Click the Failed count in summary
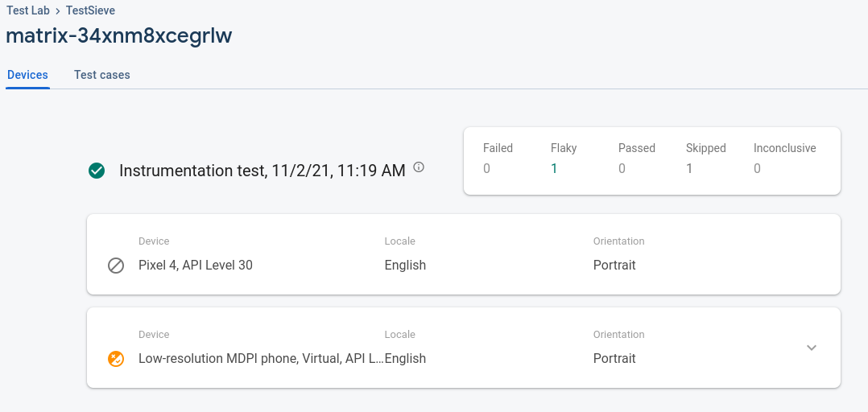The height and width of the screenshot is (412, 868). [486, 168]
